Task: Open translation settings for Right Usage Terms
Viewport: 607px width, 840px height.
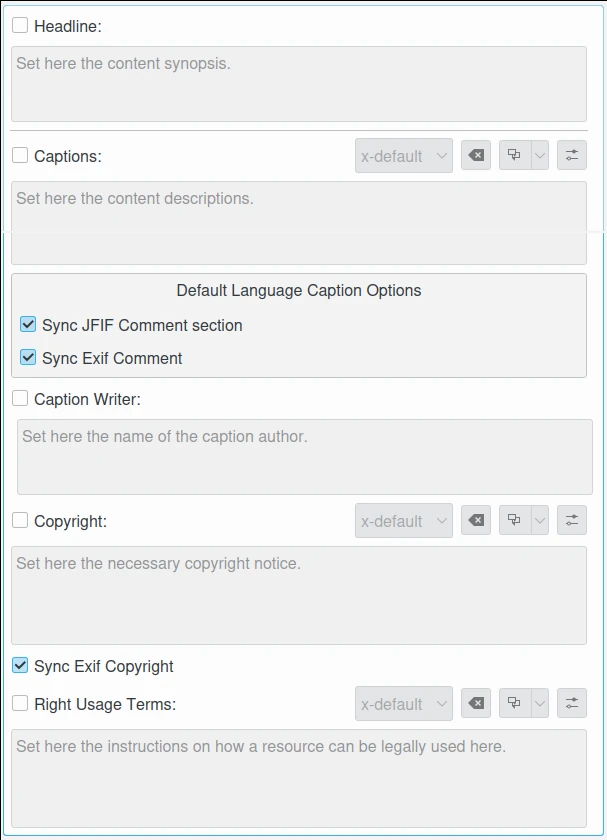Action: (x=572, y=704)
